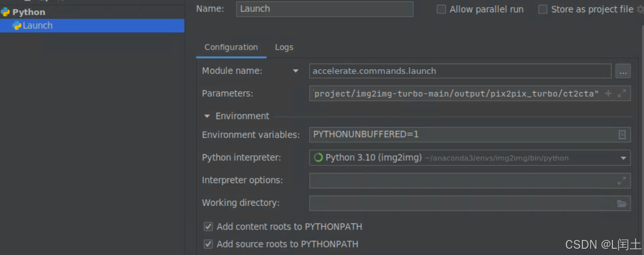Toggle Store as project file checkbox
The height and width of the screenshot is (255, 644).
coord(543,9)
